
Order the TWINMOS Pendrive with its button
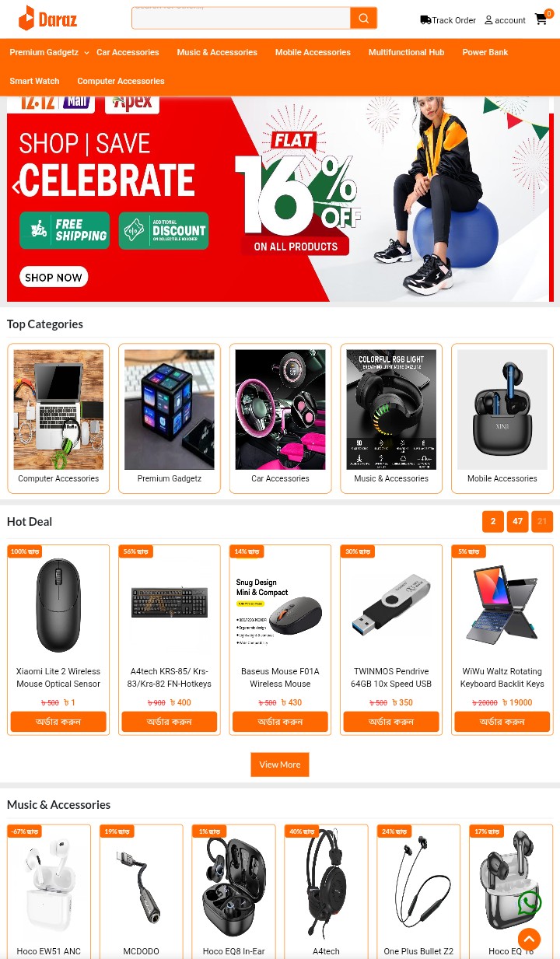tap(391, 722)
